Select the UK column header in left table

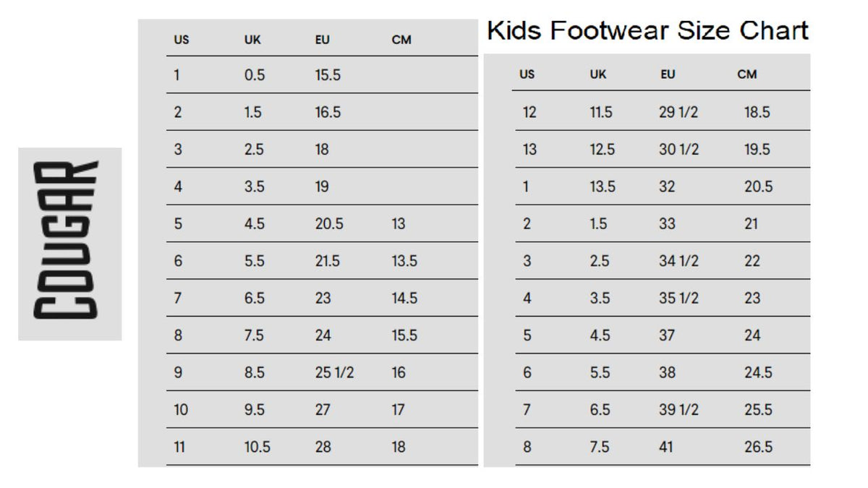[x=252, y=40]
